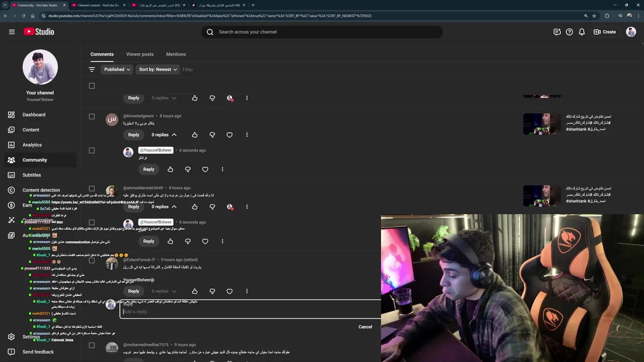Click the YouTube Studio logo
Screen dimensions: 644x362
click(39, 32)
